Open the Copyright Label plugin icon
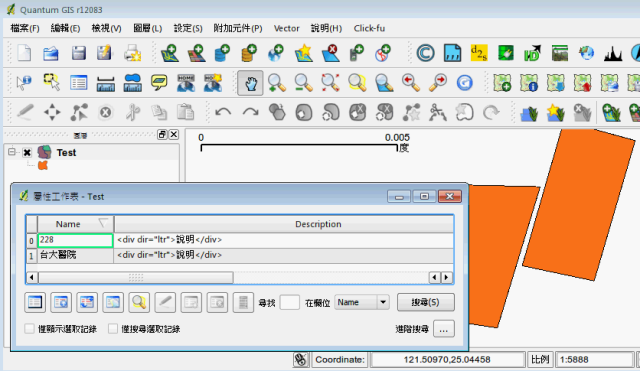640x371 pixels. point(425,53)
